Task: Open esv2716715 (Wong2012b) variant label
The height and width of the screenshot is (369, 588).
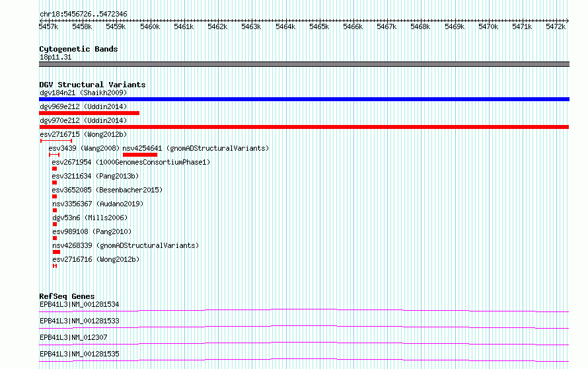Action: coord(83,134)
